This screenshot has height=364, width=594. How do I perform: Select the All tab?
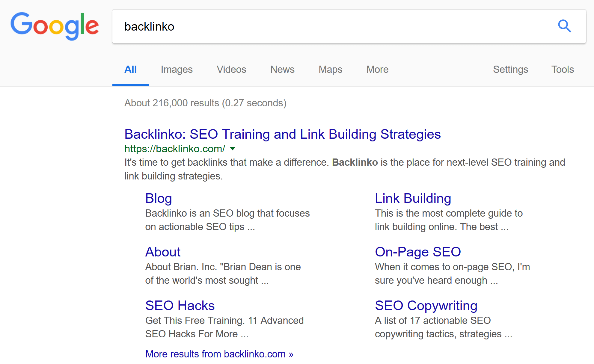pyautogui.click(x=130, y=70)
